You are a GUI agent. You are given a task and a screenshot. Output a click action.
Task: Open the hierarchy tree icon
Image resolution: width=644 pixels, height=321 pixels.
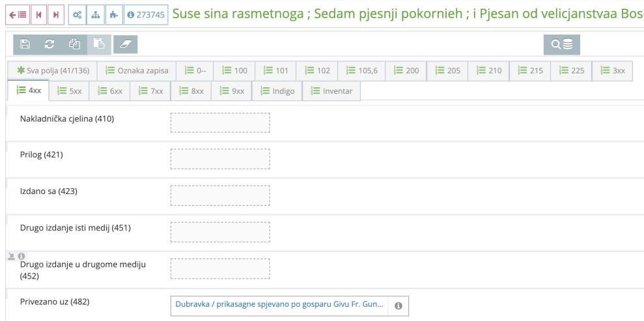(x=95, y=15)
